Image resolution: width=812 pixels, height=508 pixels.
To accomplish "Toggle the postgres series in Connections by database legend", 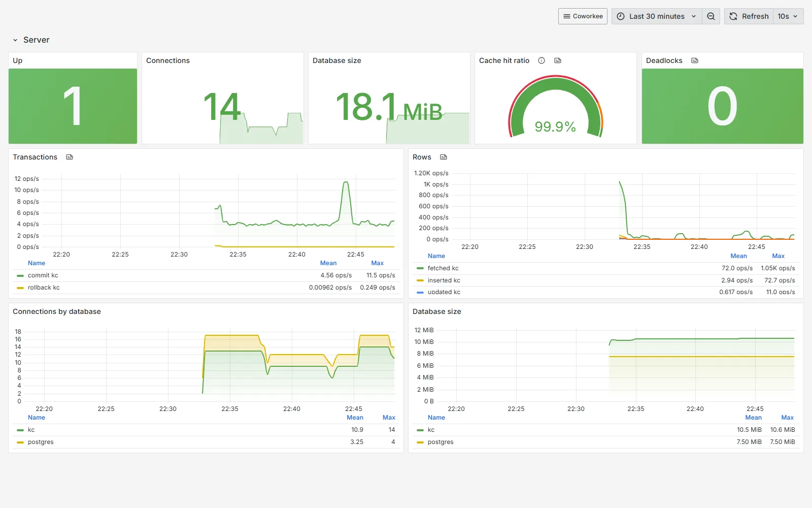I will pos(41,442).
